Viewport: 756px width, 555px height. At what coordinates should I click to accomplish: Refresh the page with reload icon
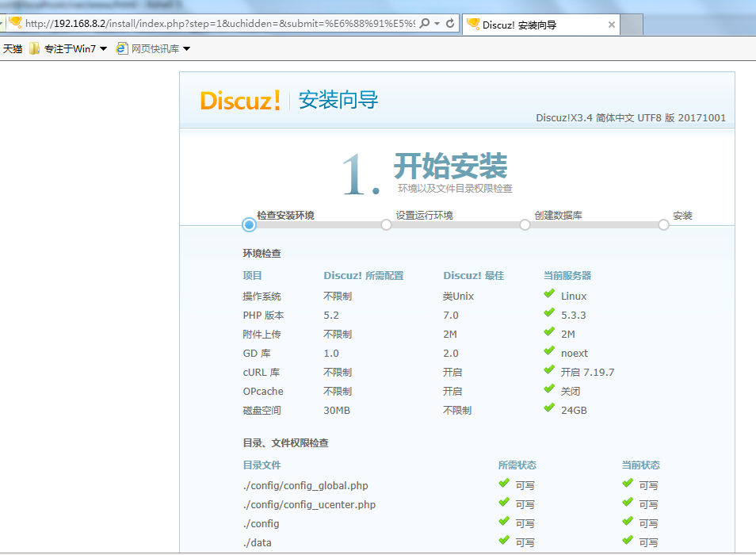450,23
